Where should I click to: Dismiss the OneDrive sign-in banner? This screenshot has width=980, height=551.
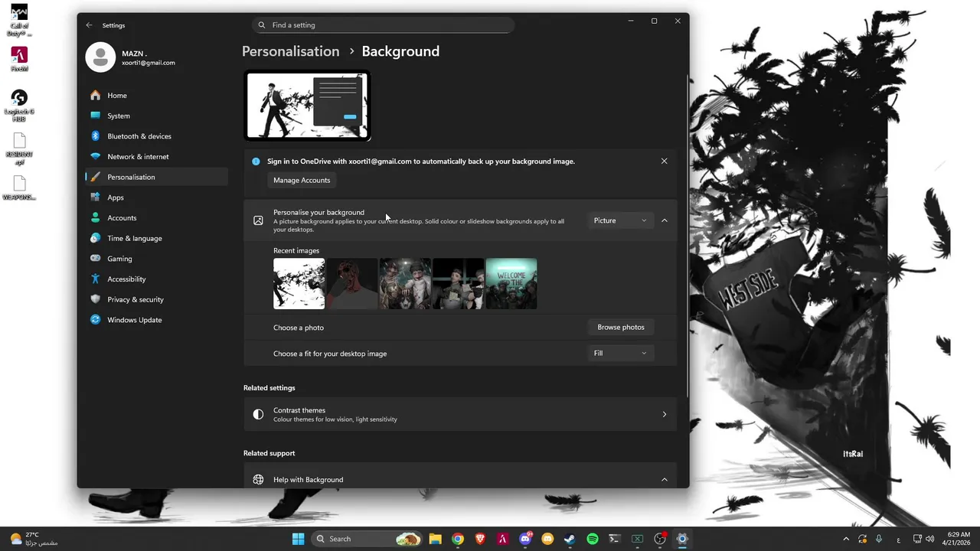pos(664,161)
